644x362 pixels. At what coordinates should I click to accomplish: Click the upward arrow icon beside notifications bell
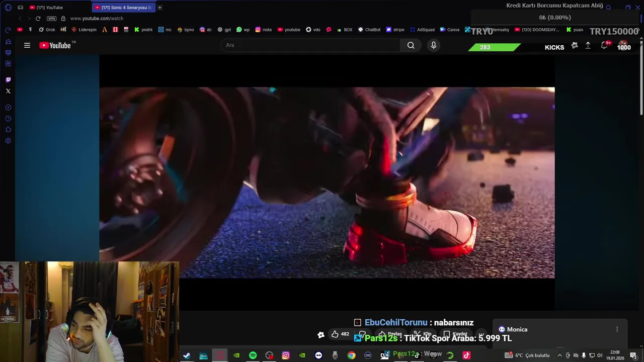coord(588,46)
